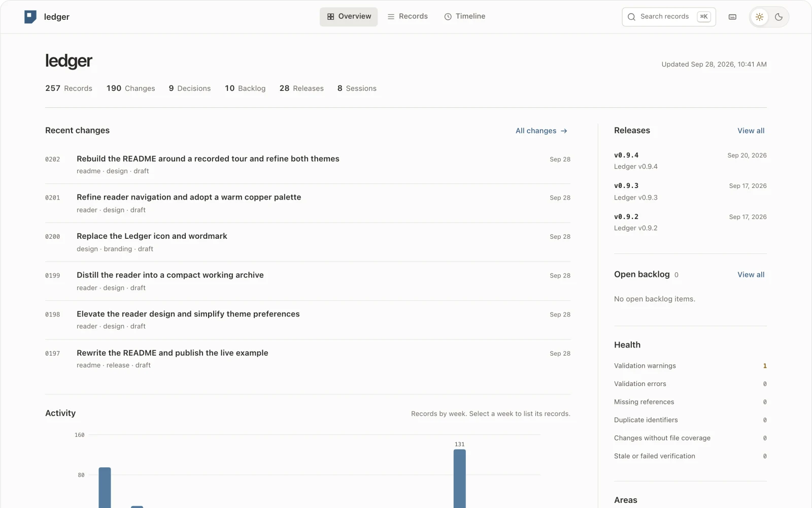Open the 28 Releases stat

(x=301, y=88)
